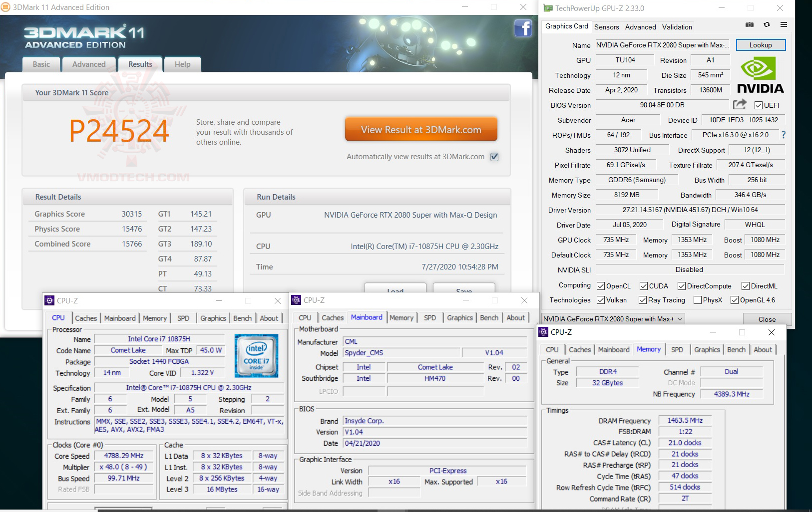Open the GPU-Z hamburger menu
Image resolution: width=812 pixels, height=512 pixels.
click(x=784, y=24)
